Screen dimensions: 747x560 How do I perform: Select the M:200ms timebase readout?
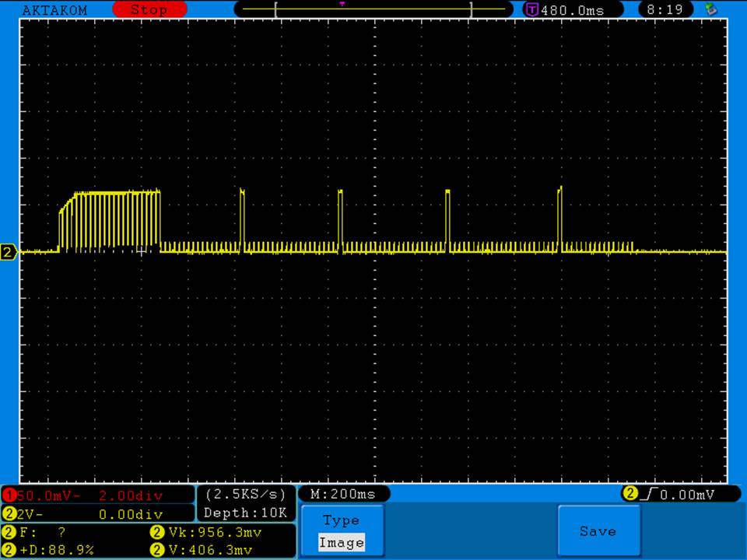[342, 494]
